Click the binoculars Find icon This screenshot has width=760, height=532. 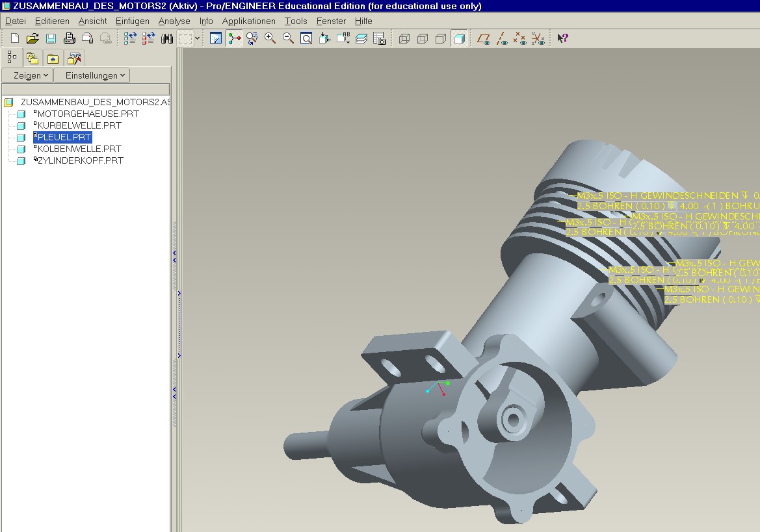coord(167,39)
